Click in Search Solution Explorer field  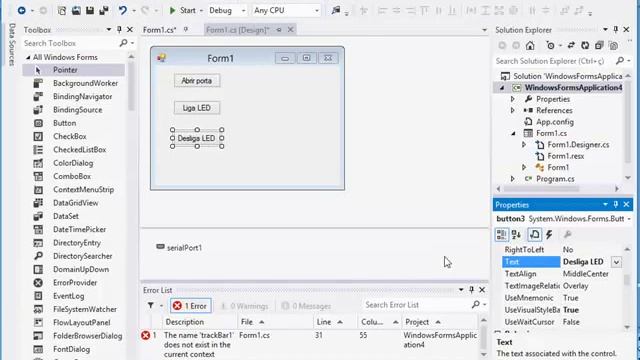point(555,61)
